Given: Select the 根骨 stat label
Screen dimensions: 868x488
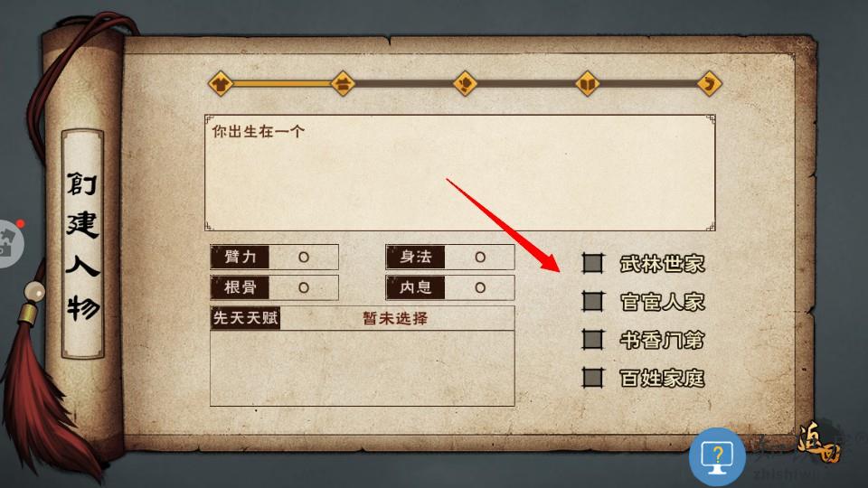Looking at the screenshot, I should (x=240, y=287).
